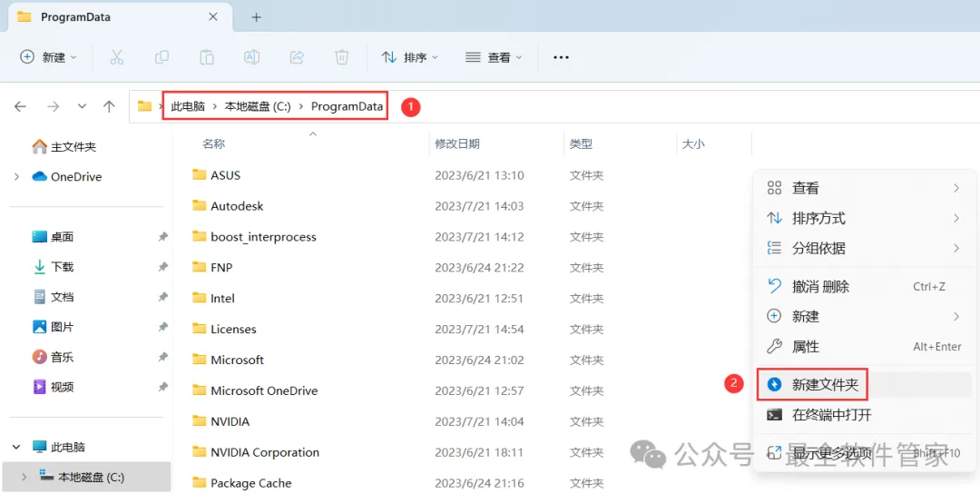
Task: Click 本地磁盘 (C:) in address bar
Action: (x=258, y=107)
